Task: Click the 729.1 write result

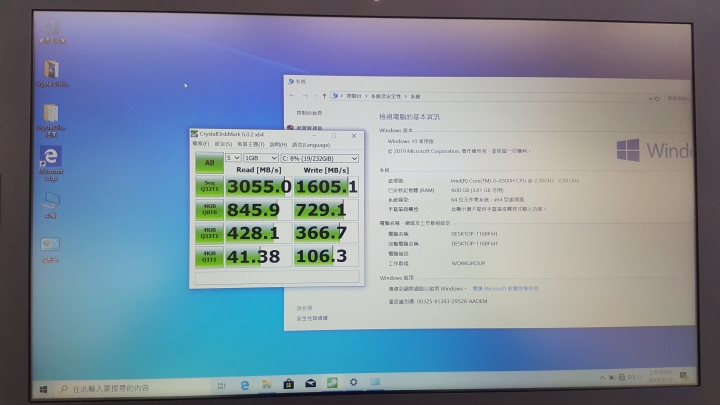Action: [x=326, y=210]
